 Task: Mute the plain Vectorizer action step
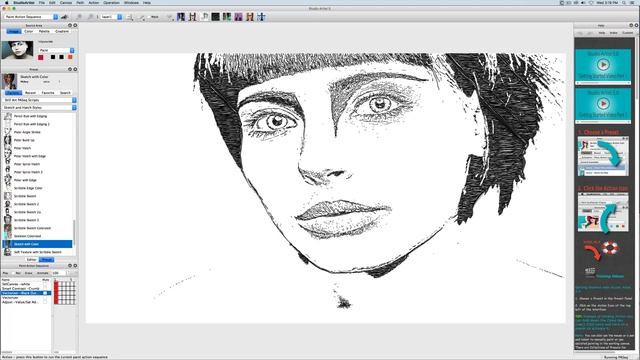[x=45, y=298]
